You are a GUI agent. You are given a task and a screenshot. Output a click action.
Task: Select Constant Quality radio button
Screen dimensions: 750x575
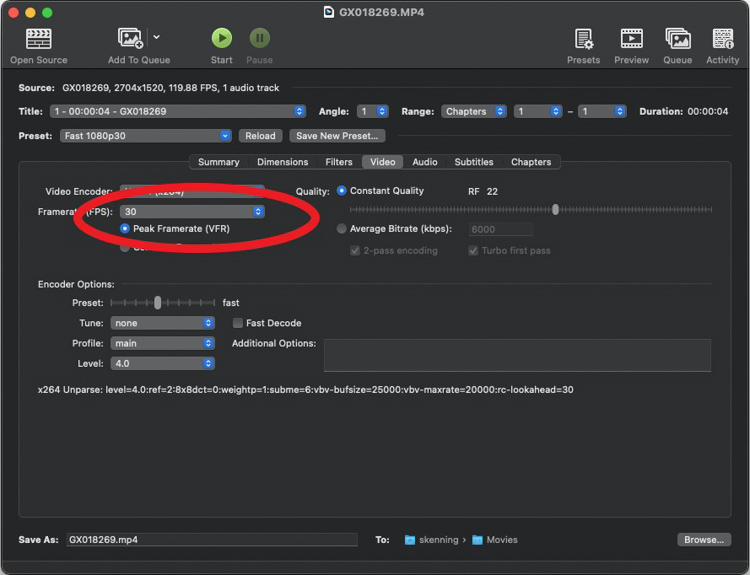pos(342,190)
